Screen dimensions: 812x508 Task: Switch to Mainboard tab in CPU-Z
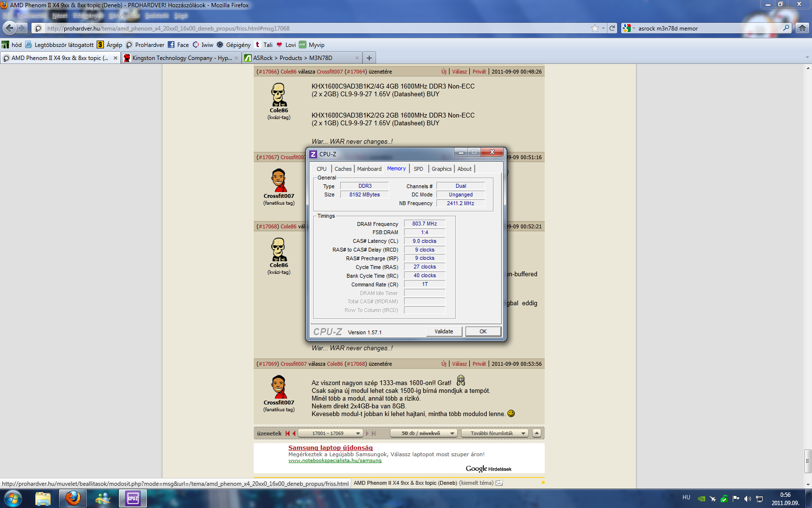[x=369, y=169]
